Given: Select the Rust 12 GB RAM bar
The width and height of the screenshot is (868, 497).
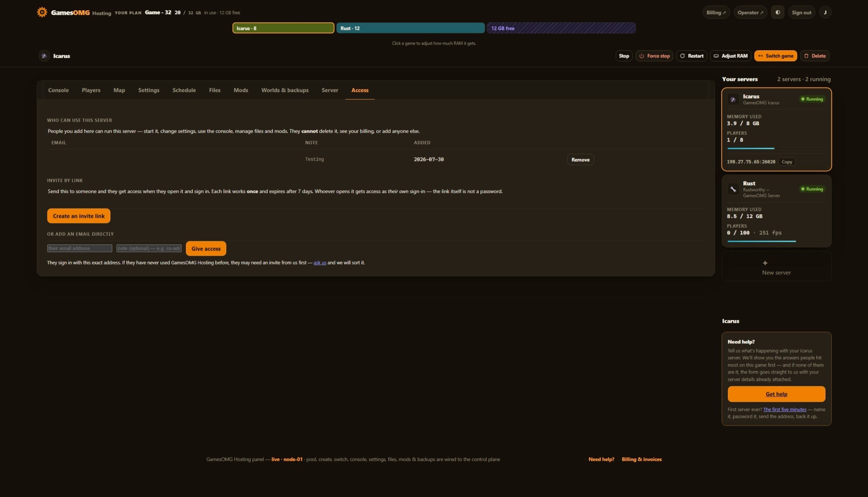Looking at the screenshot, I should point(410,28).
